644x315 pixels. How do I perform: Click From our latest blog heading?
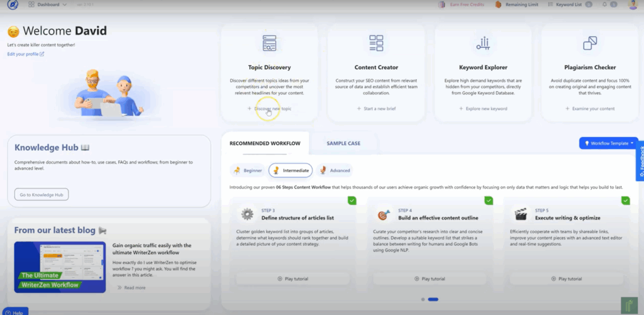coord(60,230)
